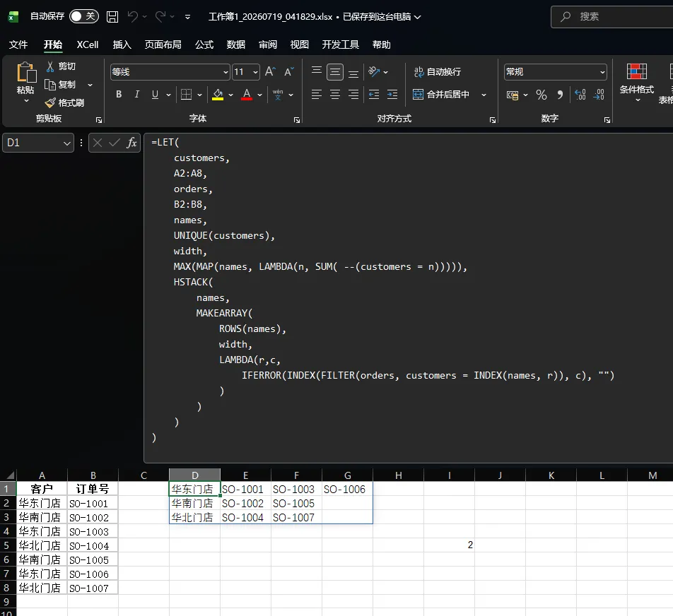Switch to 插入 Insert tab
This screenshot has height=616, width=673.
pyautogui.click(x=122, y=45)
